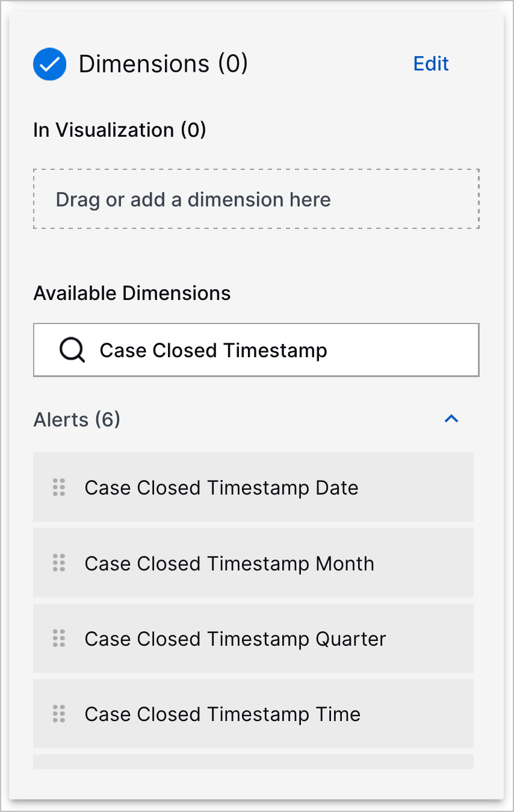Click the blue checkmark icon next to Dimensions
The height and width of the screenshot is (812, 514).
pos(49,64)
